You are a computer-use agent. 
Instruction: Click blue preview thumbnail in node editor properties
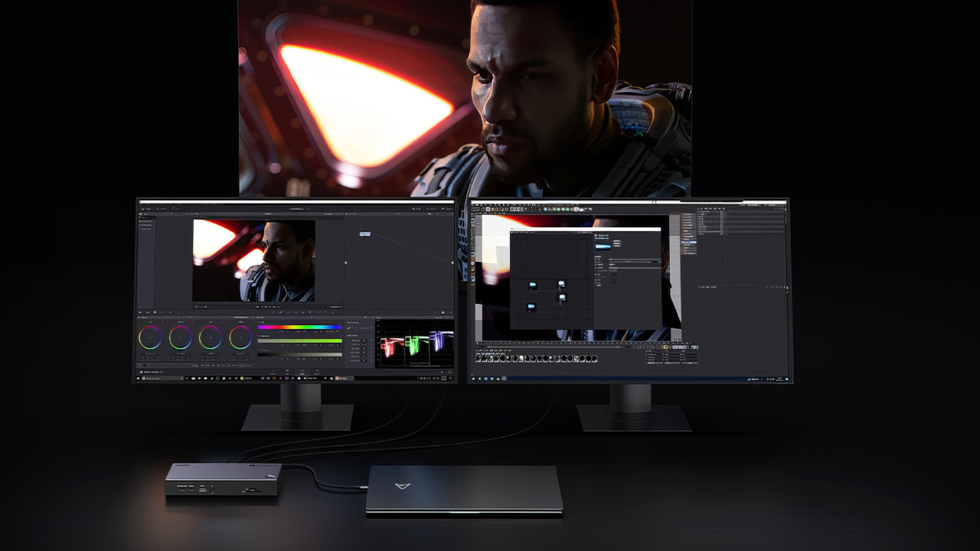(x=603, y=246)
